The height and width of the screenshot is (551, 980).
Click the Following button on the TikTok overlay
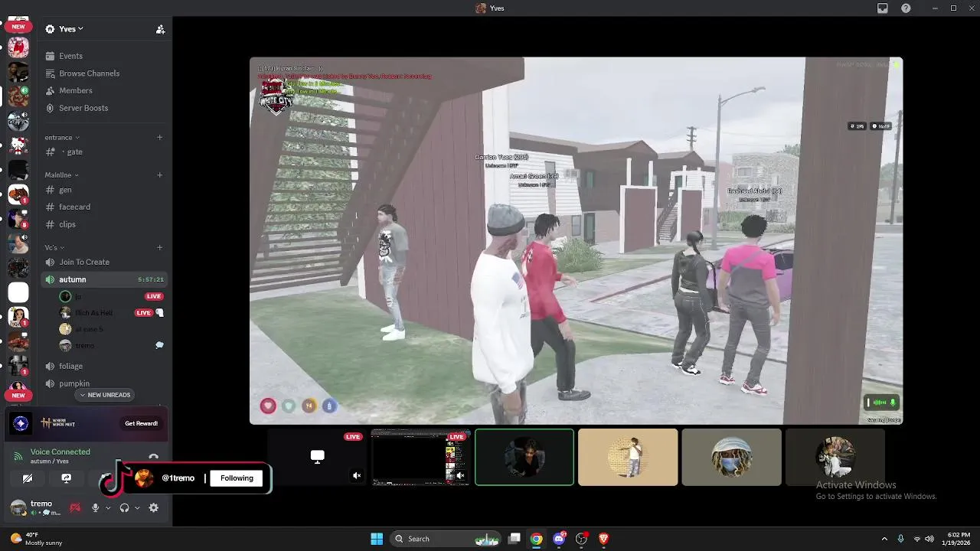pyautogui.click(x=237, y=478)
